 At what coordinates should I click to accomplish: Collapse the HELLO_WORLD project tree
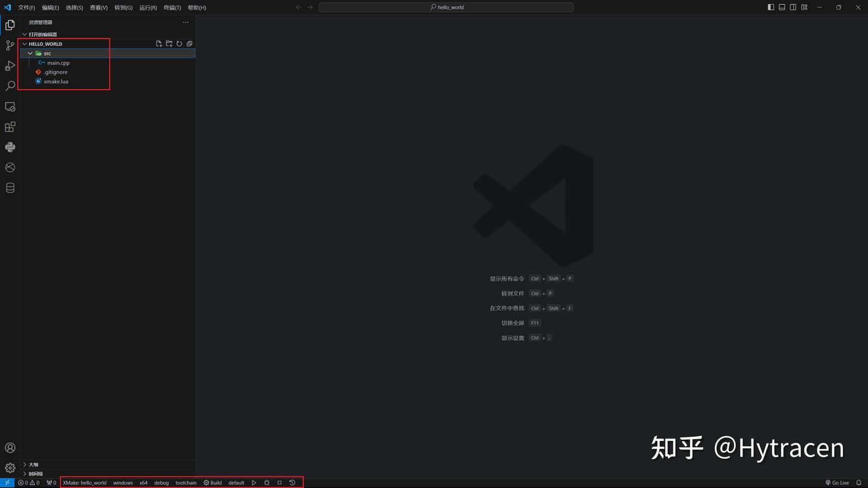[x=24, y=43]
